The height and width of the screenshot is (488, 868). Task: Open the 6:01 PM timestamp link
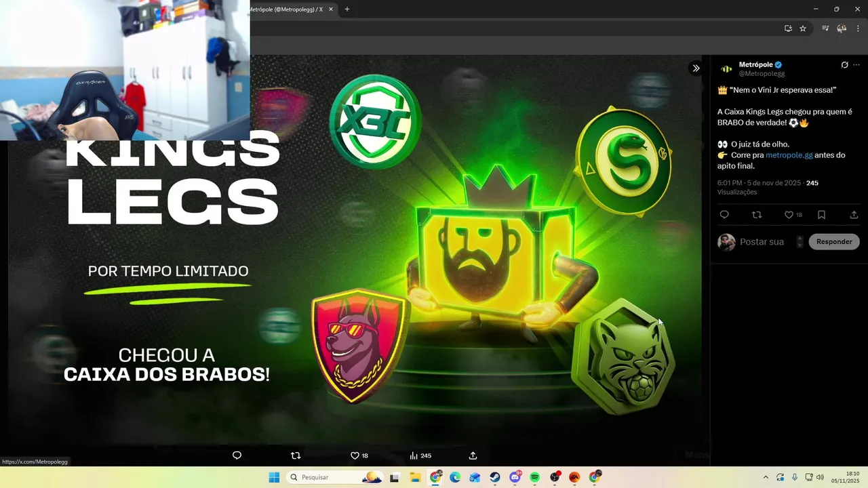click(759, 183)
